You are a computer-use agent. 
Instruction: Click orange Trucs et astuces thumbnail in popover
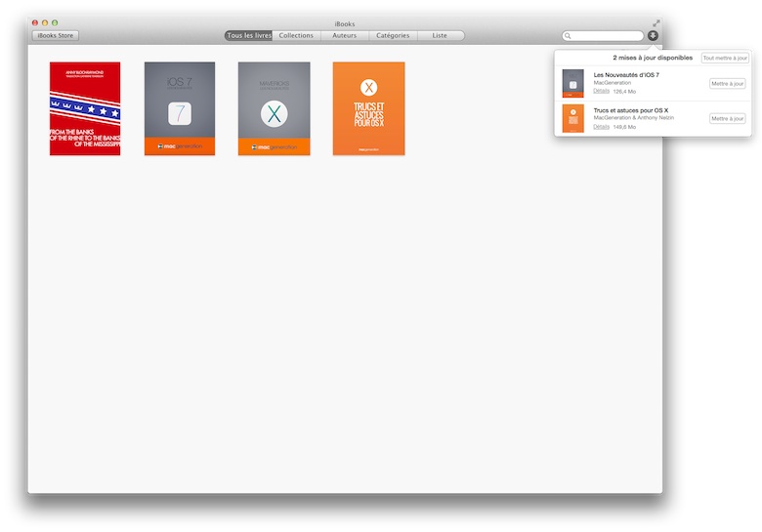pyautogui.click(x=572, y=118)
